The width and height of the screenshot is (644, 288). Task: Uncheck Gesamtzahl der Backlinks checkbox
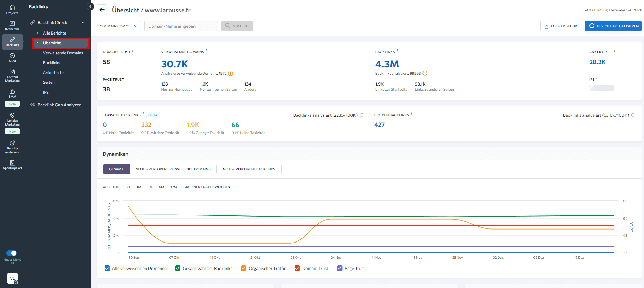point(178,268)
